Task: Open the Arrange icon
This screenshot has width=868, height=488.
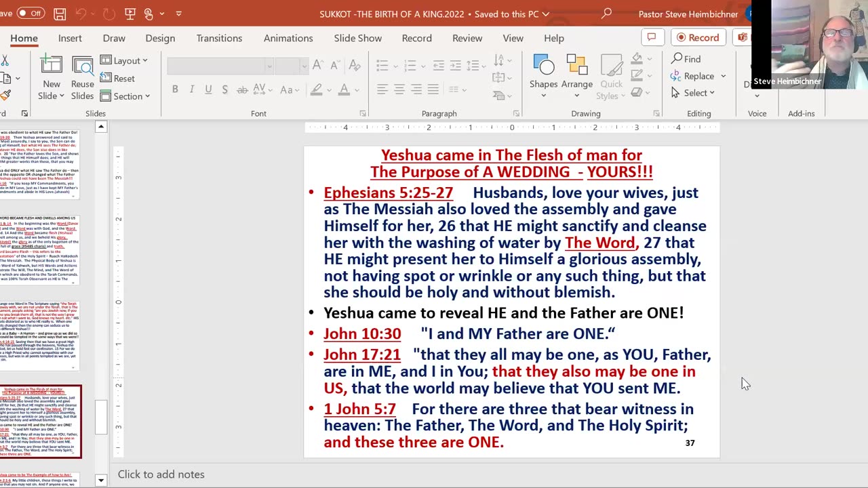Action: tap(577, 66)
